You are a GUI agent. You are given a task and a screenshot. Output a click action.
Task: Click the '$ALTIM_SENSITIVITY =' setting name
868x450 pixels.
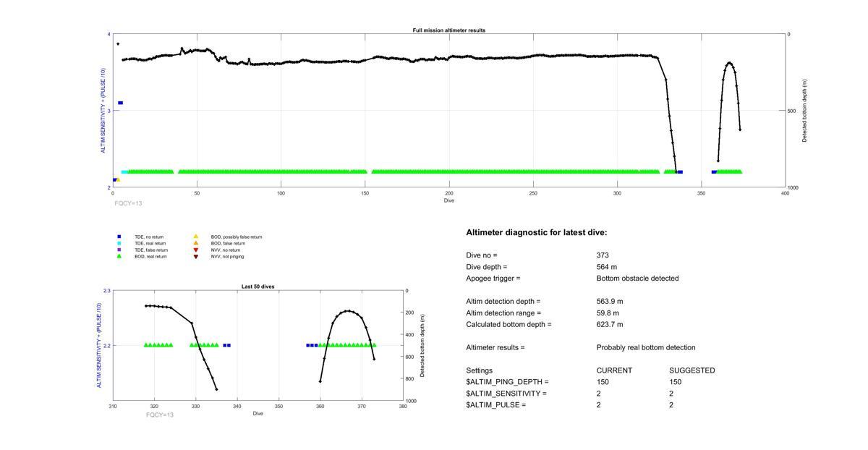pos(506,394)
